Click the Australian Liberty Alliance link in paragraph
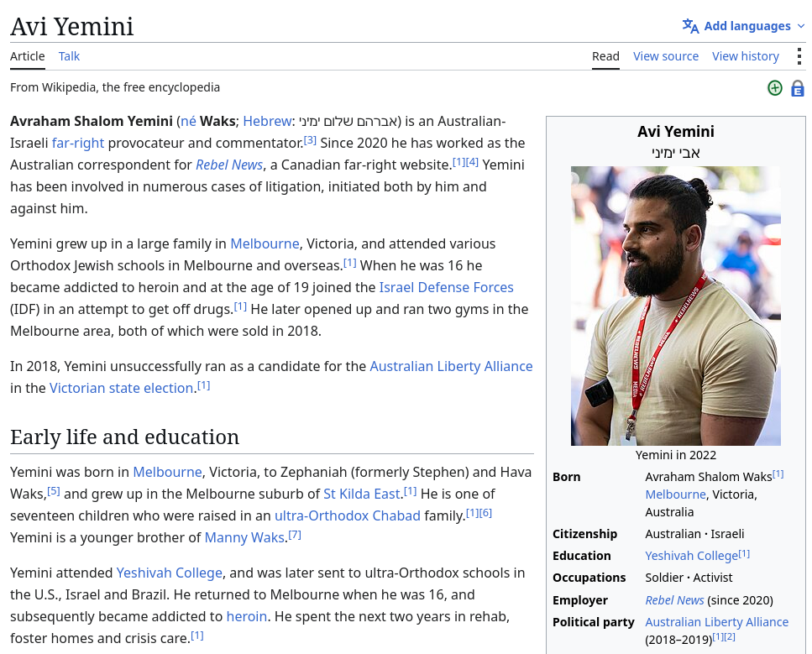Viewport: 812px width, 654px height. (x=451, y=366)
